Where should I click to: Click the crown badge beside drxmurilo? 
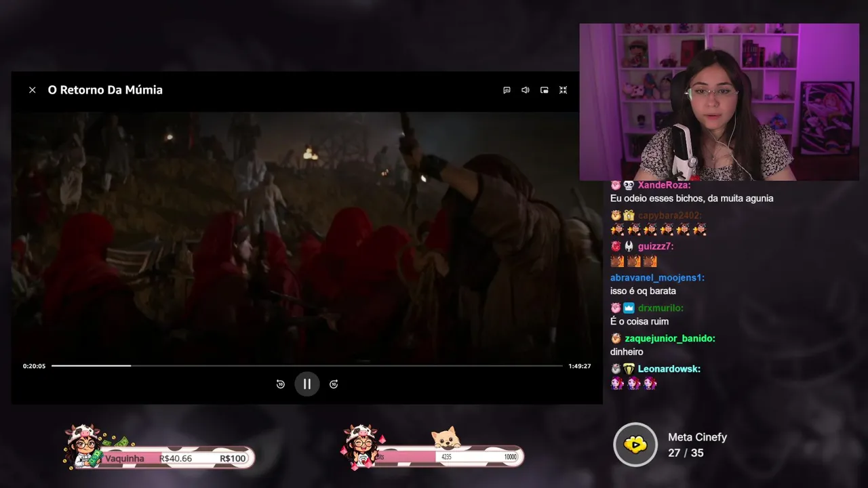(x=629, y=308)
